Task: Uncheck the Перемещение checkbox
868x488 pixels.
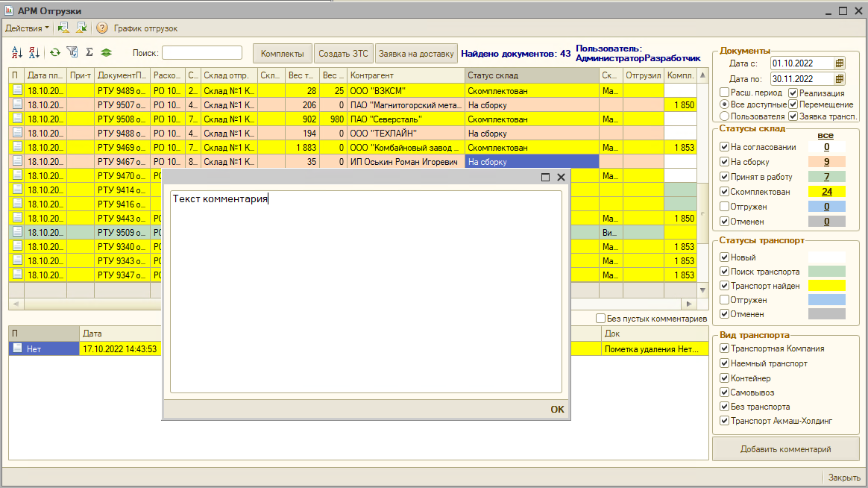Action: (793, 104)
